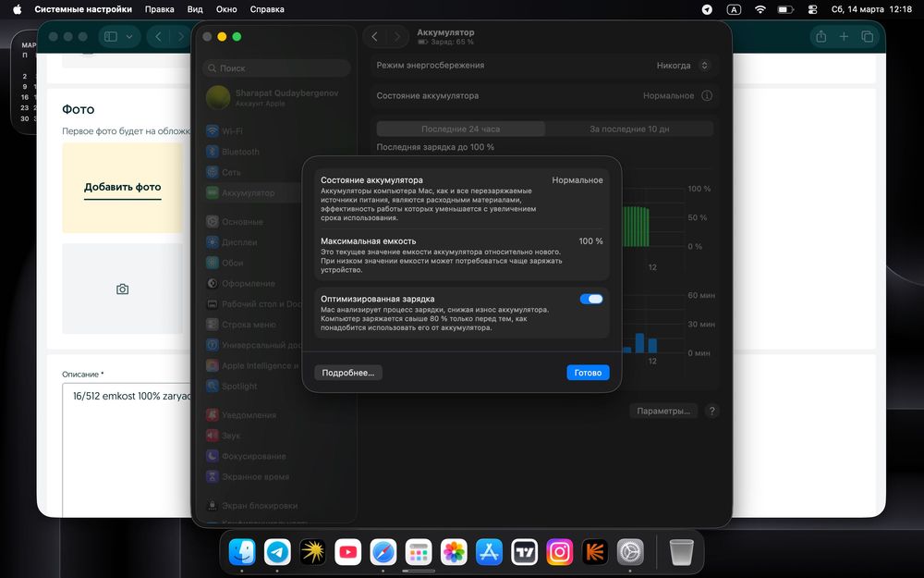Switch to Safari via Dock icon
The height and width of the screenshot is (578, 924).
coord(383,552)
